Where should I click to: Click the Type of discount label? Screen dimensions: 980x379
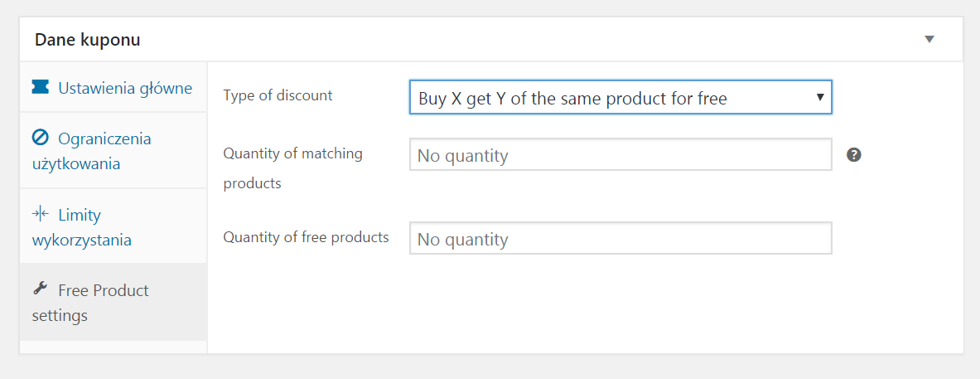(278, 95)
